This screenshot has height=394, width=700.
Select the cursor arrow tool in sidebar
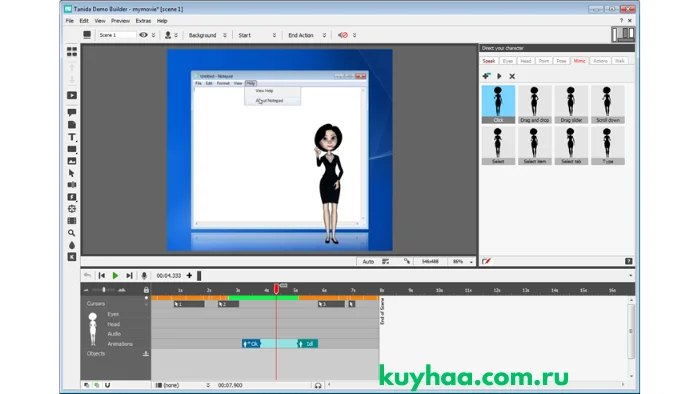[x=71, y=173]
